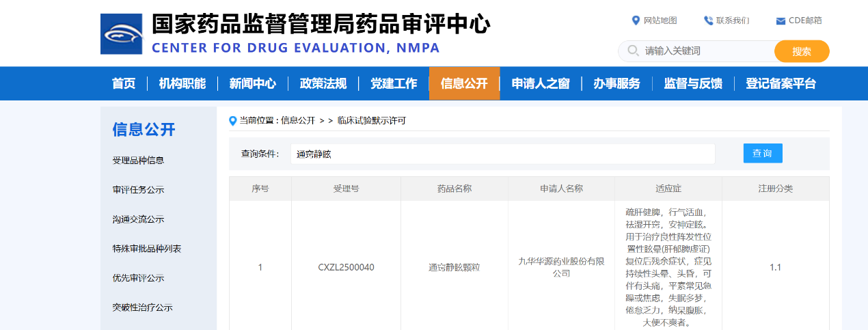Viewport: 868px width, 330px height.
Task: Open the 政策法规 menu item
Action: (x=323, y=83)
